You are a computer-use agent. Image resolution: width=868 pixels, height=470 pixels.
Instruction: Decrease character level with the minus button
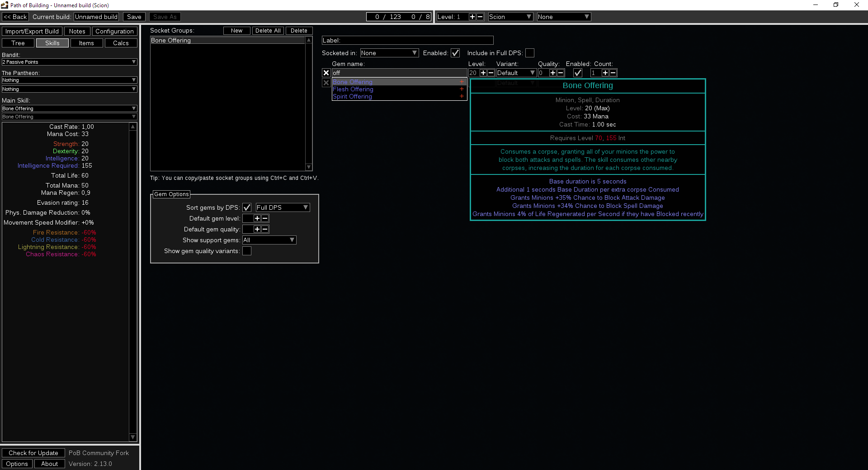click(x=480, y=17)
